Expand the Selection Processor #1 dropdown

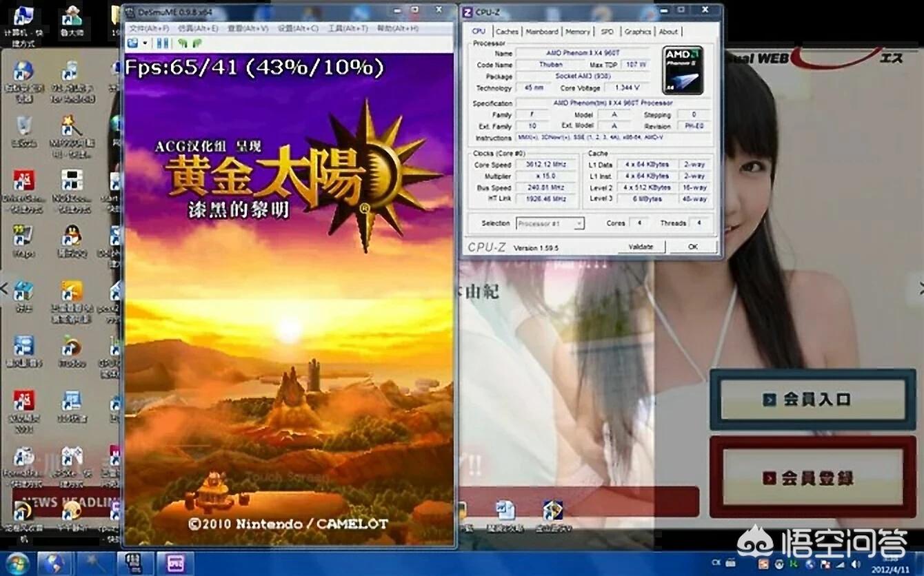pyautogui.click(x=550, y=223)
